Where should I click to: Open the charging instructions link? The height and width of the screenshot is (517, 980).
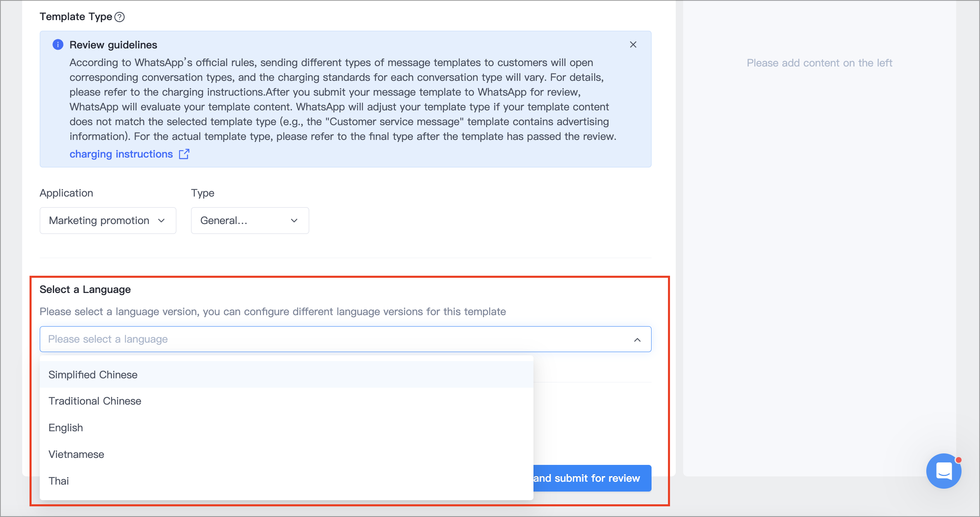click(121, 154)
